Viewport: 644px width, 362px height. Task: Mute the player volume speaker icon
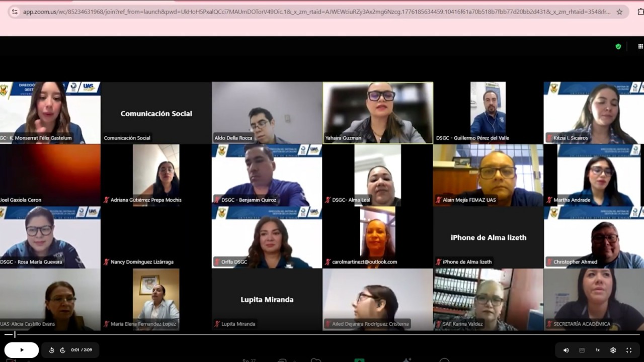tap(566, 350)
